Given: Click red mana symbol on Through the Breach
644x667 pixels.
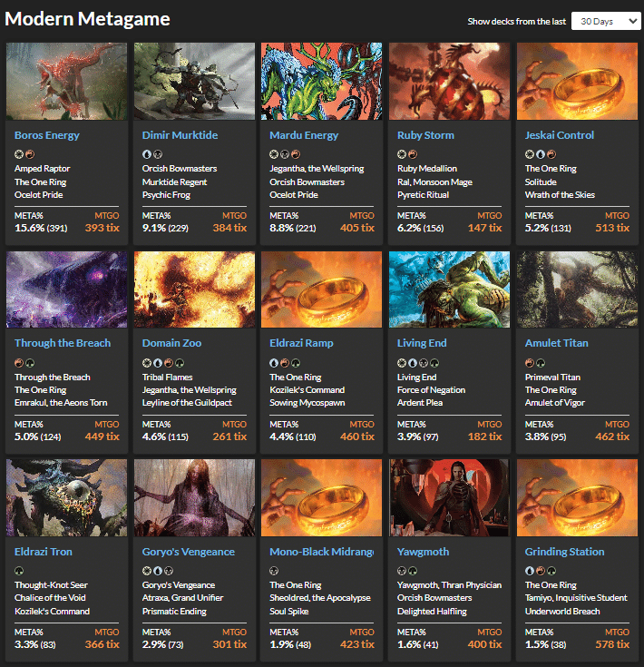Looking at the screenshot, I should coord(19,363).
